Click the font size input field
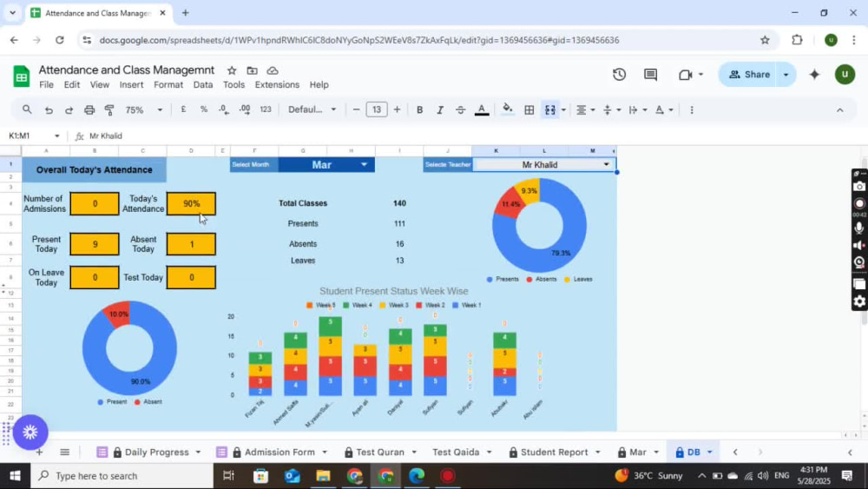The height and width of the screenshot is (489, 868). pos(377,109)
